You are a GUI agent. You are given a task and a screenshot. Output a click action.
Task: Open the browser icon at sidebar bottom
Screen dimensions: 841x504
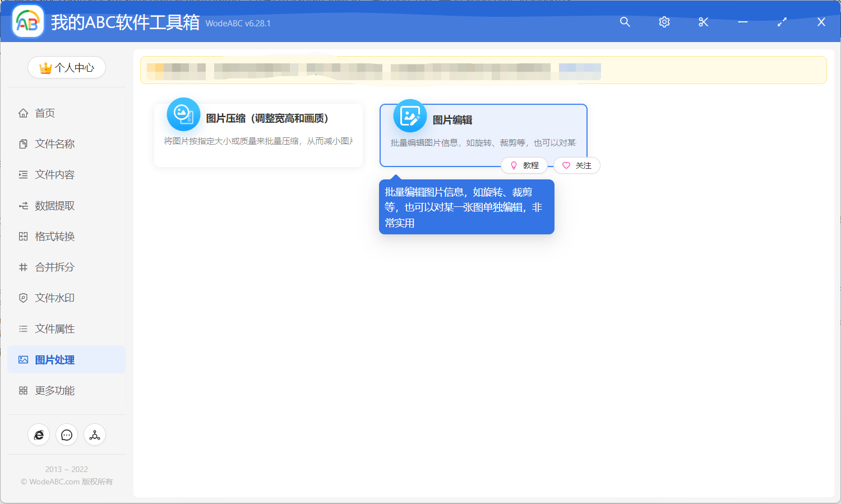pyautogui.click(x=39, y=434)
